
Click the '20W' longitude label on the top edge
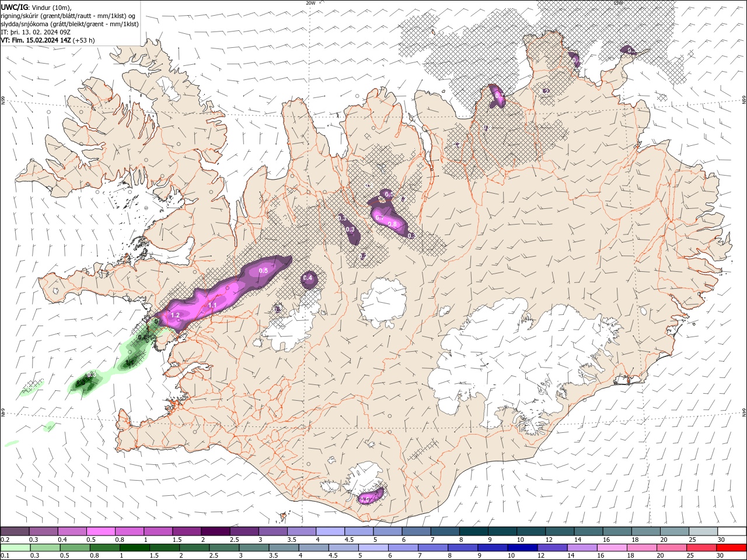(310, 3)
